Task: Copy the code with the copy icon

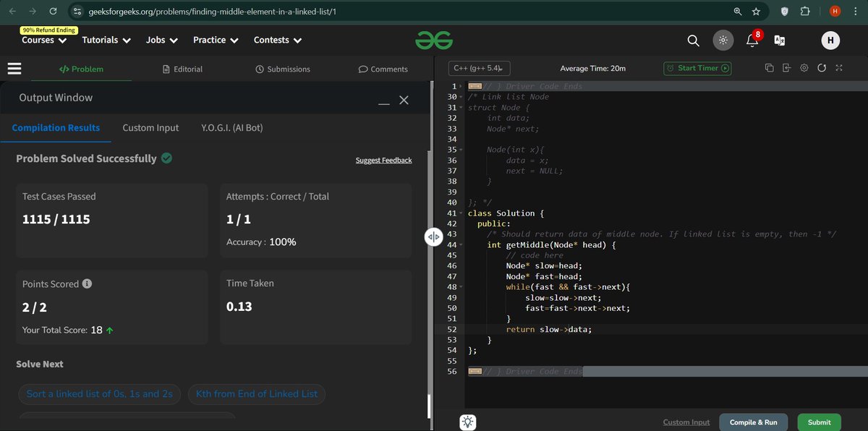Action: (x=769, y=68)
